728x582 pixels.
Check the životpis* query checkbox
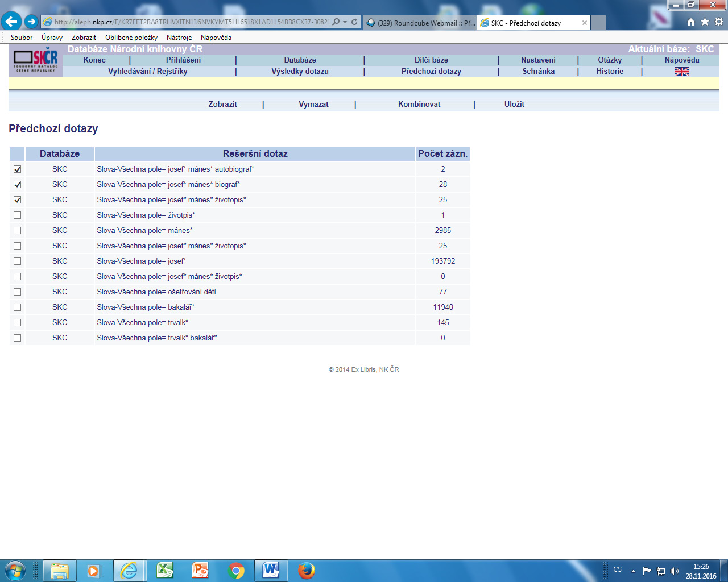click(17, 215)
